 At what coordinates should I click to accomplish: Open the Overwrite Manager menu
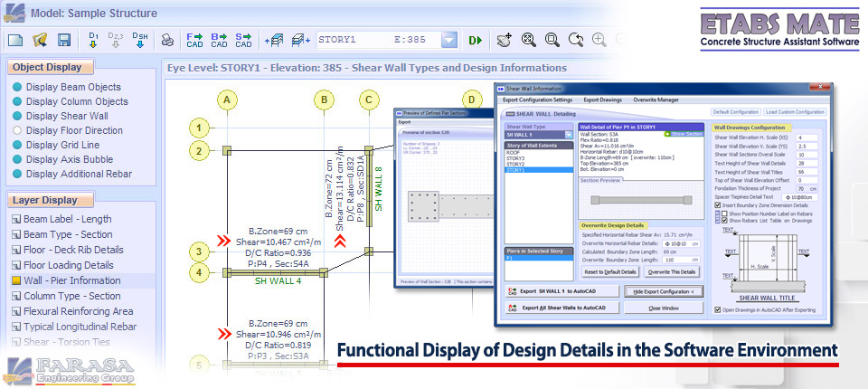656,100
